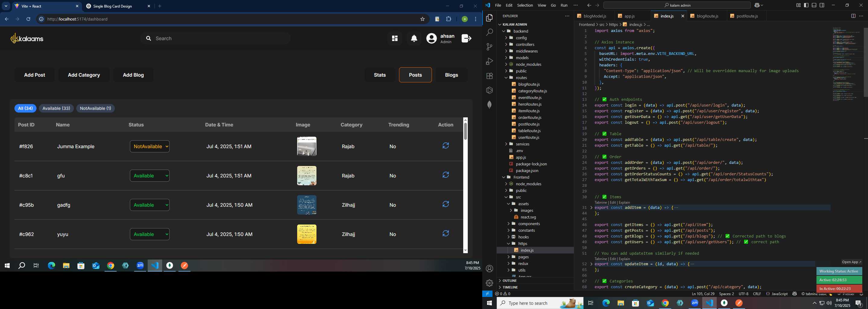The height and width of the screenshot is (309, 868).
Task: Click refresh action for gadfg row
Action: click(x=445, y=204)
